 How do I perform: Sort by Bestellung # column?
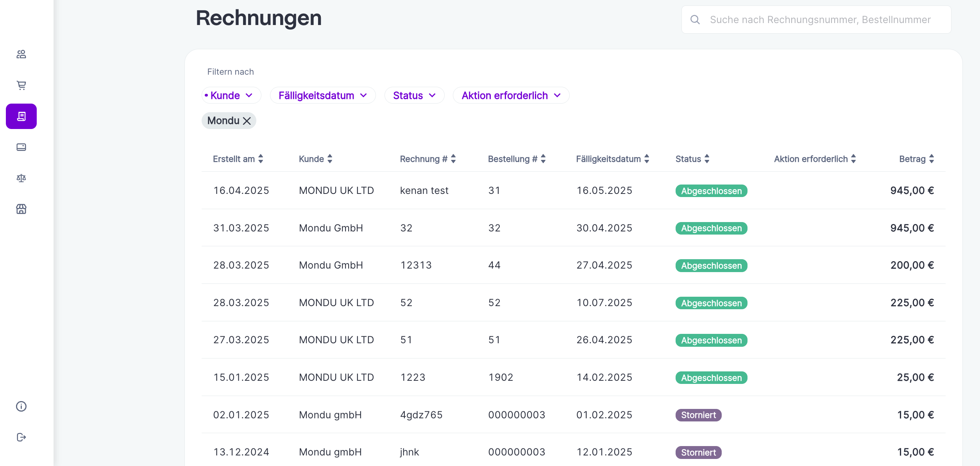tap(543, 159)
